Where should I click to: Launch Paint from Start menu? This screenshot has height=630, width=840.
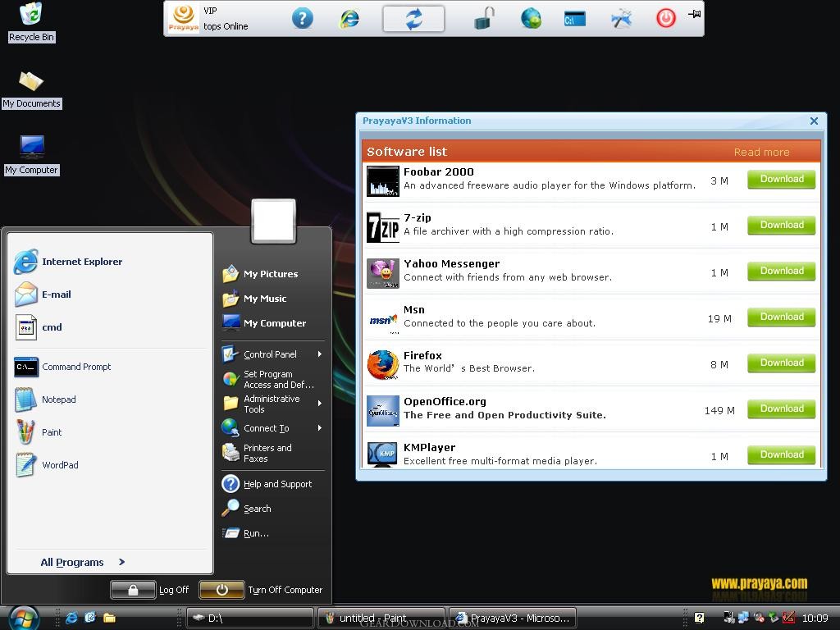[x=39, y=432]
